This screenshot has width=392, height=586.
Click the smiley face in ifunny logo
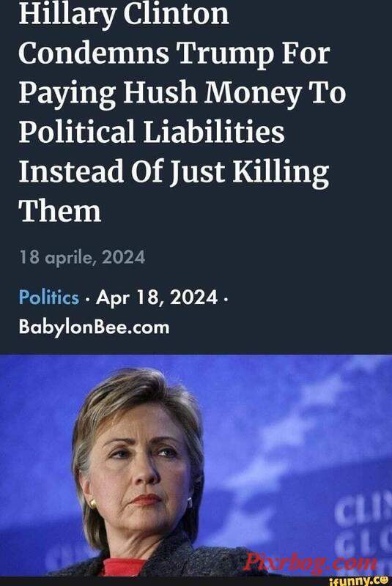pos(384,581)
